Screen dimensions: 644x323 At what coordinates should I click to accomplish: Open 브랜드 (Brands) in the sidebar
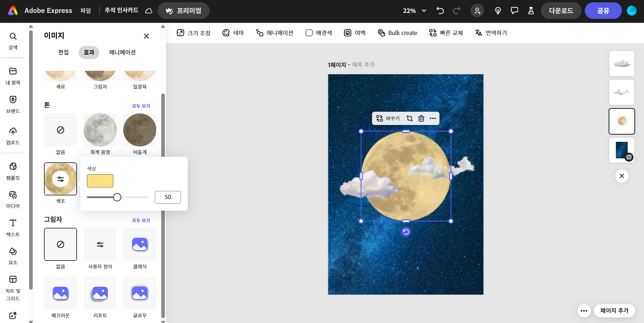[x=13, y=104]
